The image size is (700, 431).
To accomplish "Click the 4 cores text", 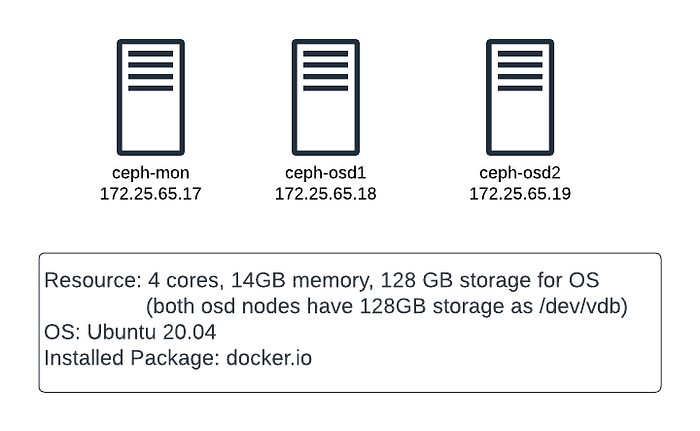I will point(186,280).
